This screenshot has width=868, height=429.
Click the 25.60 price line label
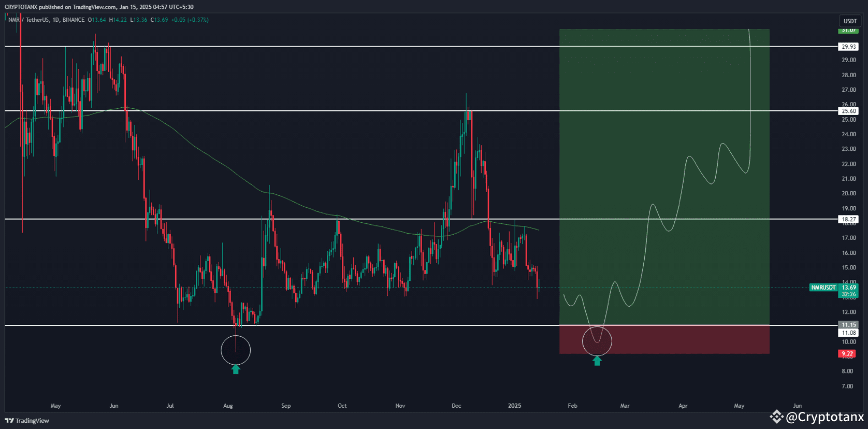848,111
